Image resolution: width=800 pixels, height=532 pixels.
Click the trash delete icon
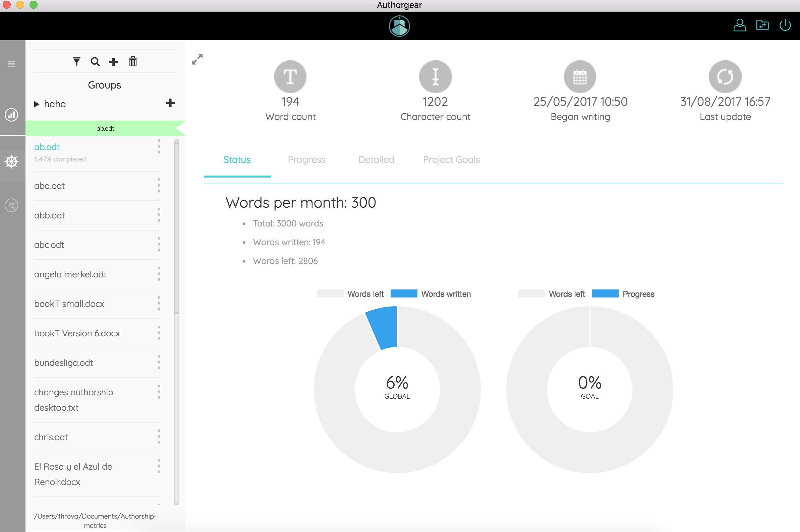pos(133,61)
